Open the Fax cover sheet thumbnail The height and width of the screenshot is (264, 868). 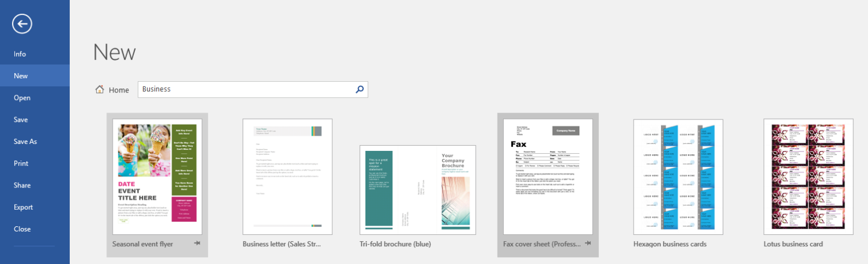coord(548,177)
